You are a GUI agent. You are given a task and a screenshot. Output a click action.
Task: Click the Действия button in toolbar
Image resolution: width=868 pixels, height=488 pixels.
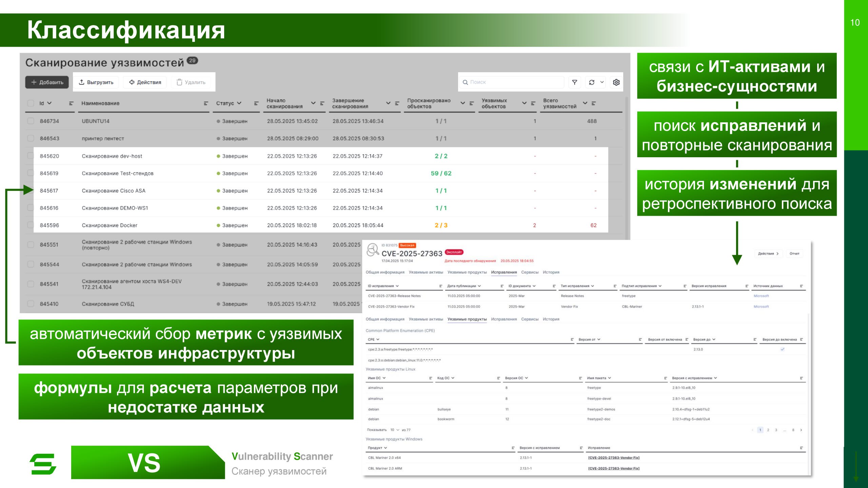[145, 82]
